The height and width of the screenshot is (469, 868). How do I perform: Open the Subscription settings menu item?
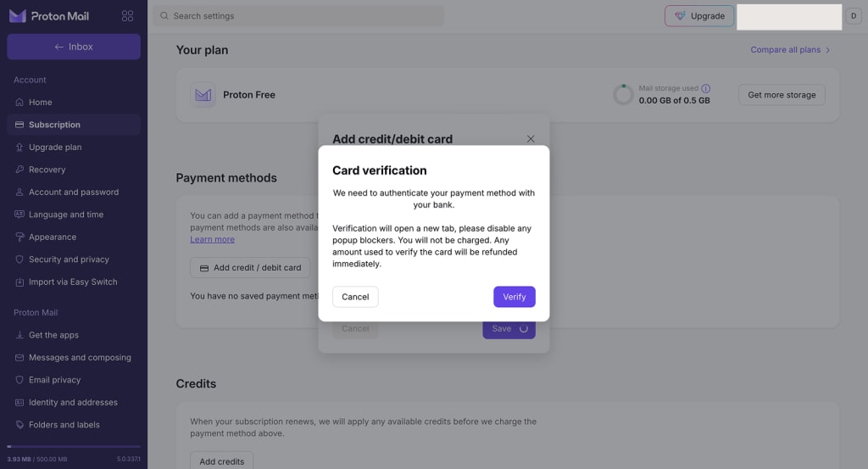(54, 125)
